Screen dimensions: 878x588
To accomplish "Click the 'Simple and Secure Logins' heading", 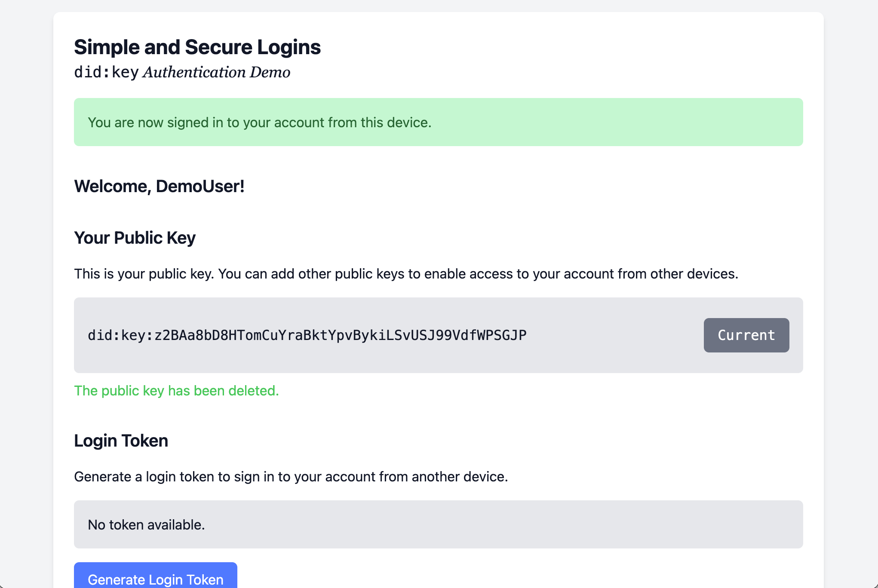I will click(197, 47).
